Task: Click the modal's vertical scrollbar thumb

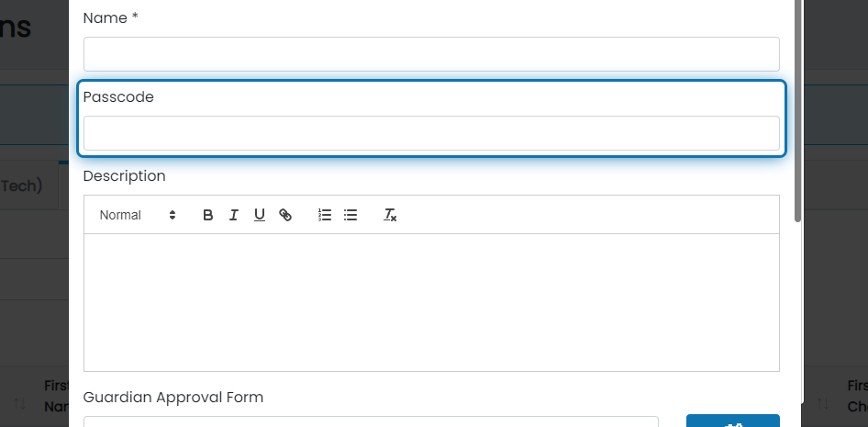Action: [797, 111]
